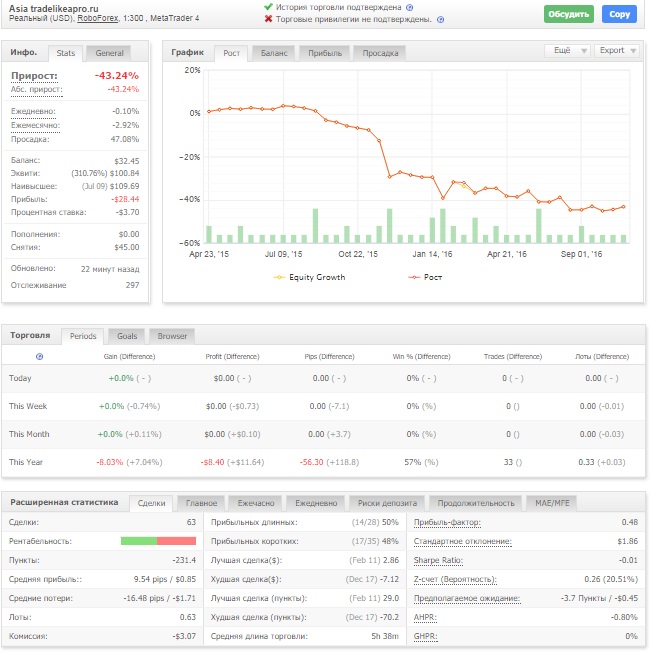Open the Ещё dropdown menu
The width and height of the screenshot is (653, 652).
tap(567, 51)
